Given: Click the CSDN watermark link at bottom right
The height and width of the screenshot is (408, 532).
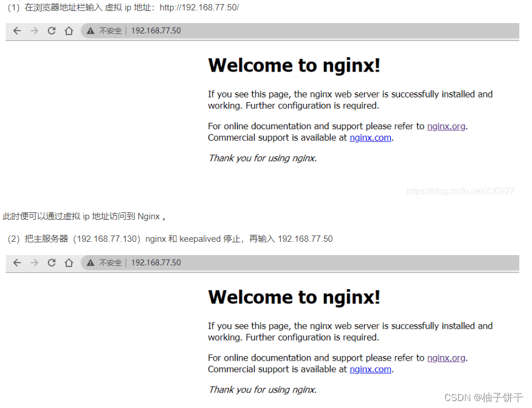Looking at the screenshot, I should (483, 398).
